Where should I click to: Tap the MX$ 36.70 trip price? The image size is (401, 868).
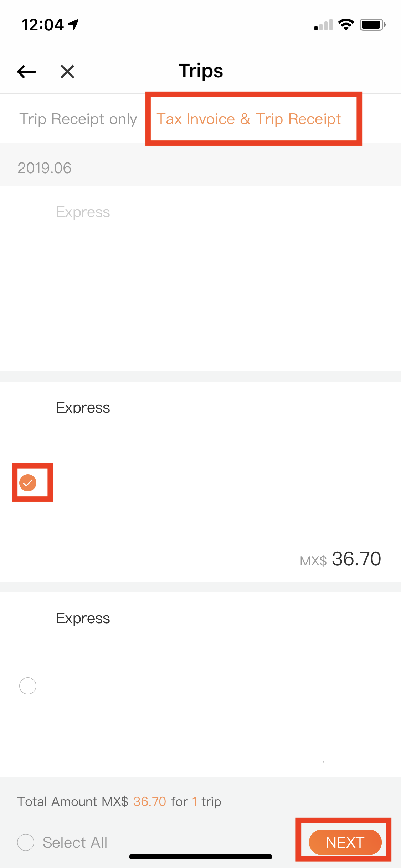[340, 559]
